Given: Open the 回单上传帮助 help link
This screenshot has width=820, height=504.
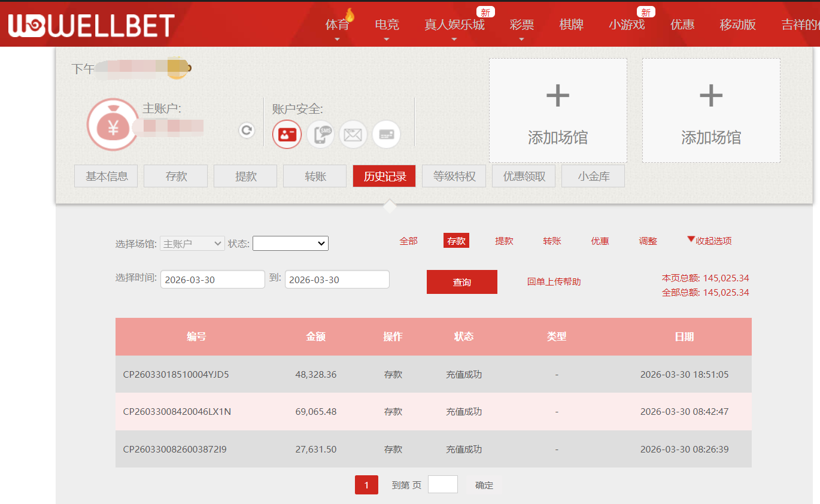Looking at the screenshot, I should point(552,281).
